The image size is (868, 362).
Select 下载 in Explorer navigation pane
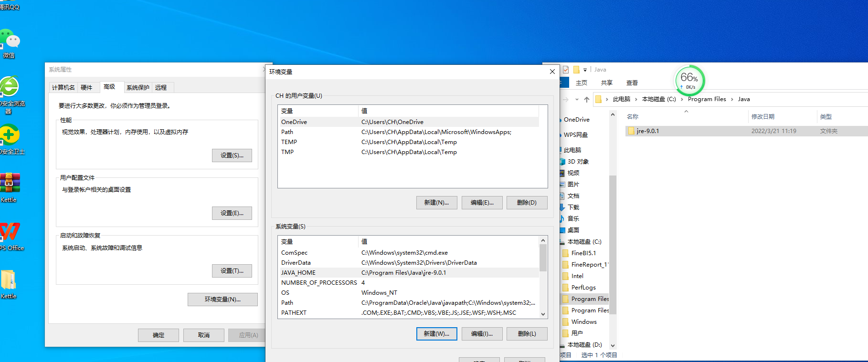573,207
